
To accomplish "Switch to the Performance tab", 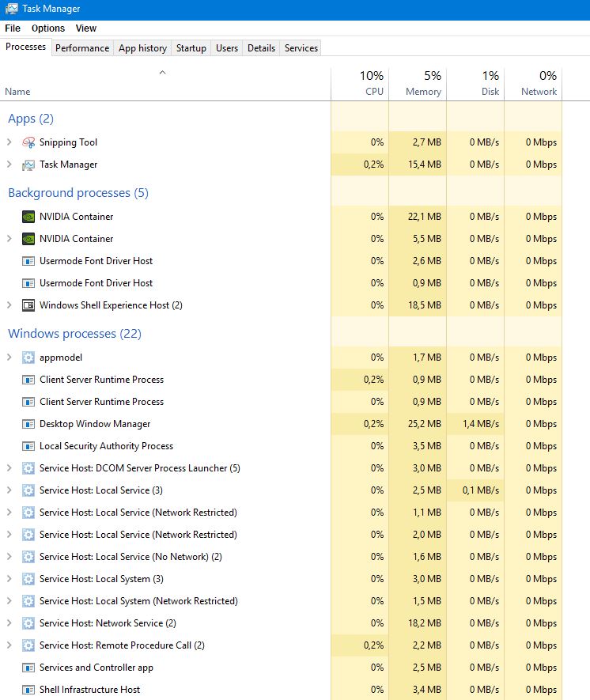I will tap(82, 47).
